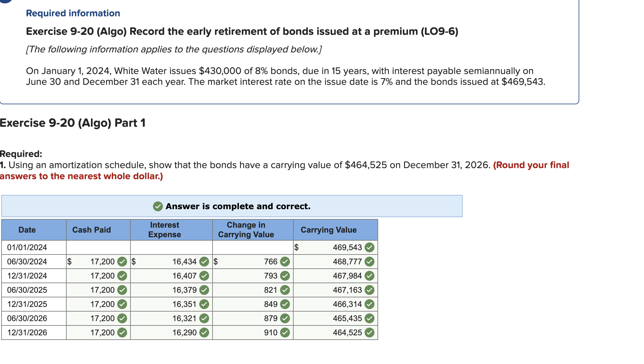Click the checkmark next to 16,351 interest expense
The height and width of the screenshot is (364, 644).
pos(204,304)
